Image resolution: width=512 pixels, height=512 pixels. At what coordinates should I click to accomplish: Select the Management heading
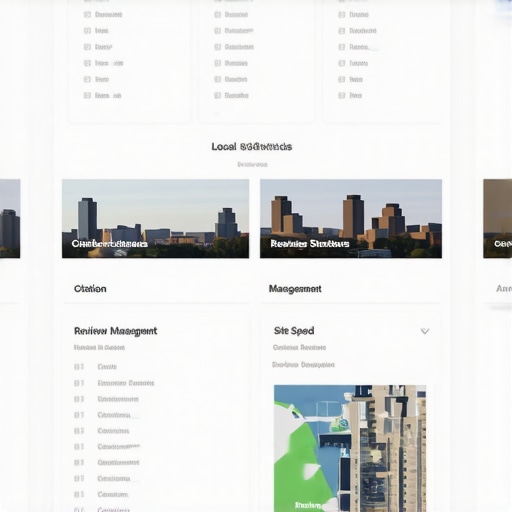point(295,289)
